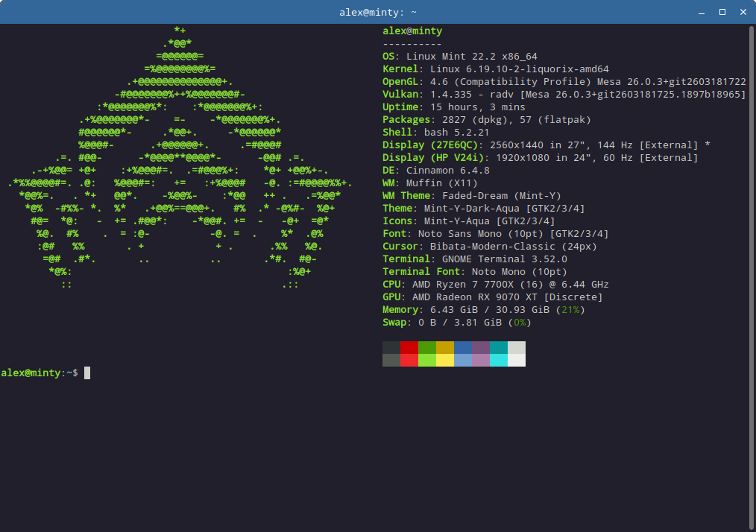Close the alex@minty terminal window
This screenshot has width=756, height=532.
pyautogui.click(x=743, y=12)
